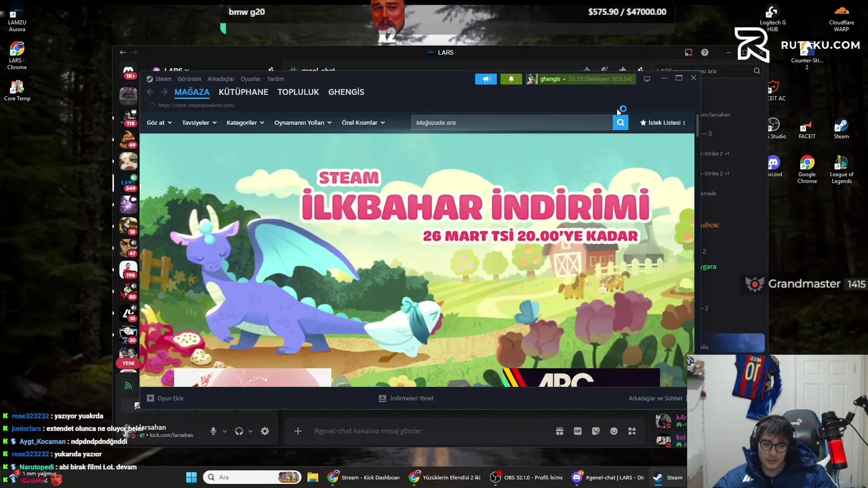The height and width of the screenshot is (488, 868).
Task: Toggle Discord headphone deafen
Action: click(x=239, y=431)
